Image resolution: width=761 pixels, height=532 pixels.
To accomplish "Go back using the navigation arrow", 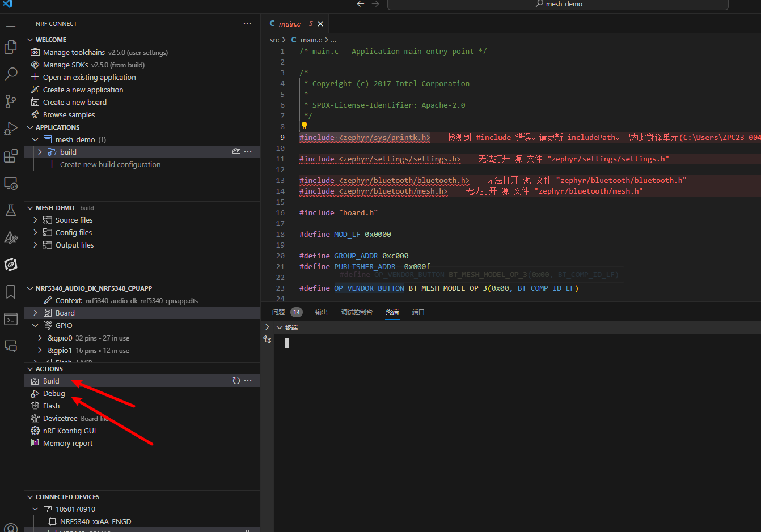I will point(361,4).
